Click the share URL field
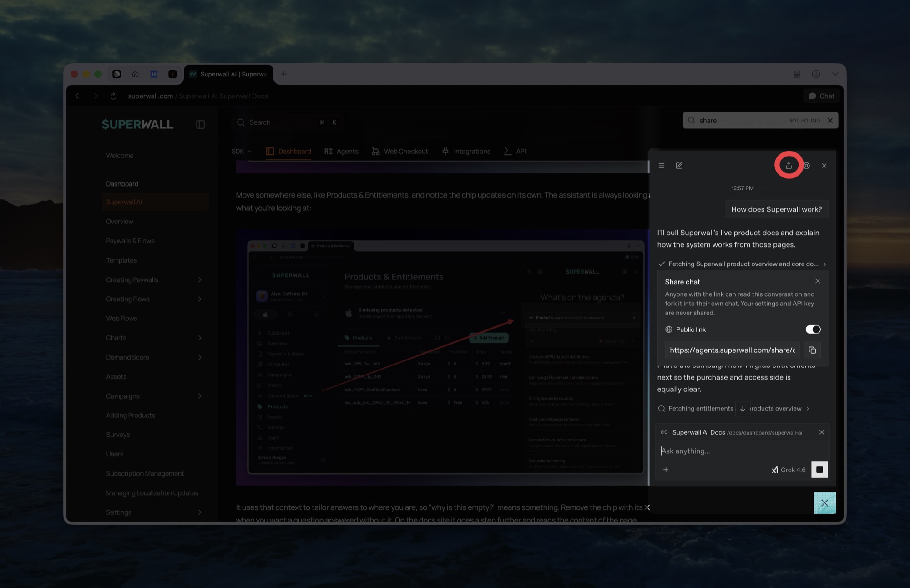 [x=732, y=350]
